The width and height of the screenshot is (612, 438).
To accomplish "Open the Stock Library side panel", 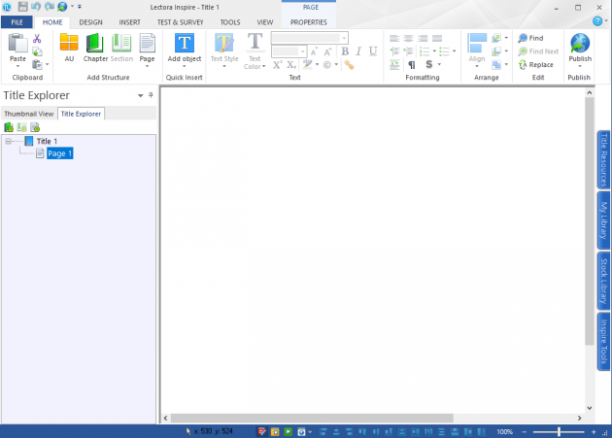I will tap(603, 281).
